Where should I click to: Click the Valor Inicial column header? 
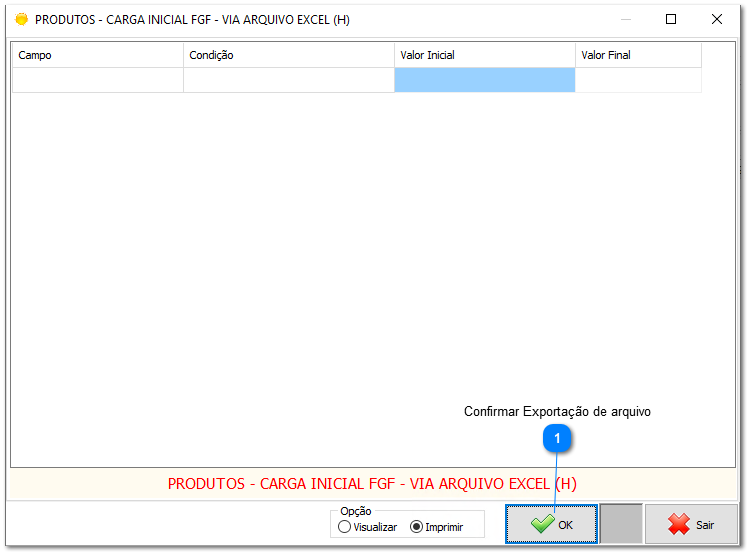(485, 55)
